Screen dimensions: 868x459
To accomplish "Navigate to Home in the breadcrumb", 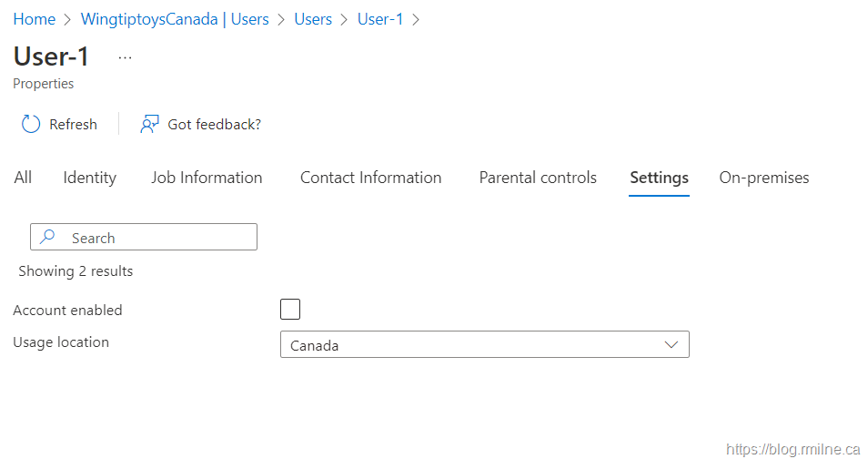I will click(x=34, y=19).
